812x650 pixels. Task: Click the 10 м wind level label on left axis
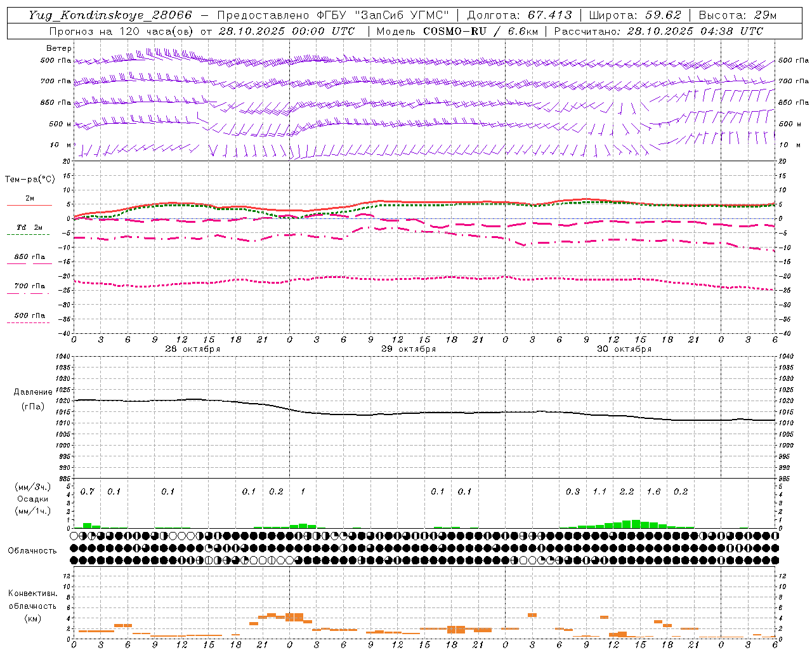[x=60, y=145]
